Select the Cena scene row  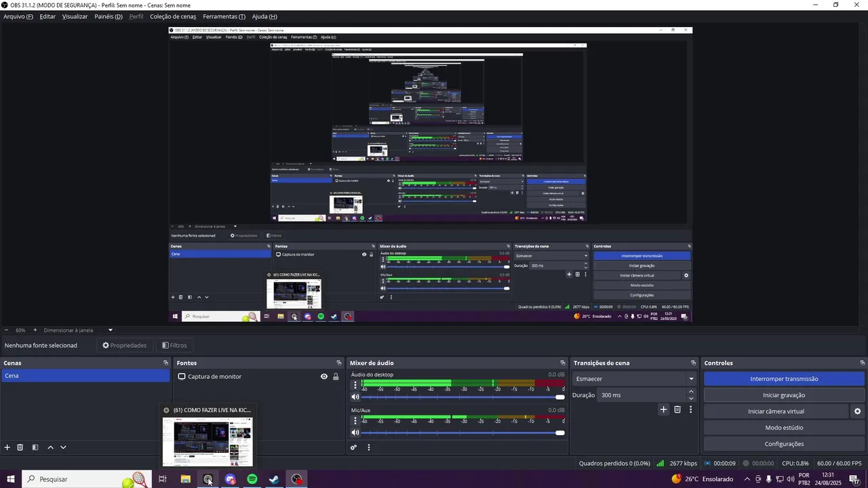pos(85,376)
